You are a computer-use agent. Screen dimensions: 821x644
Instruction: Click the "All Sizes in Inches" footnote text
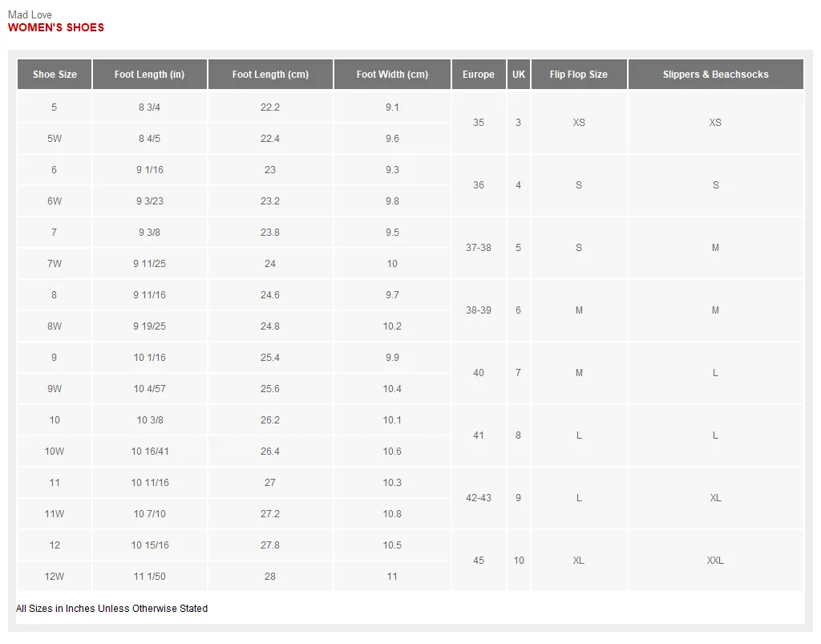(111, 609)
